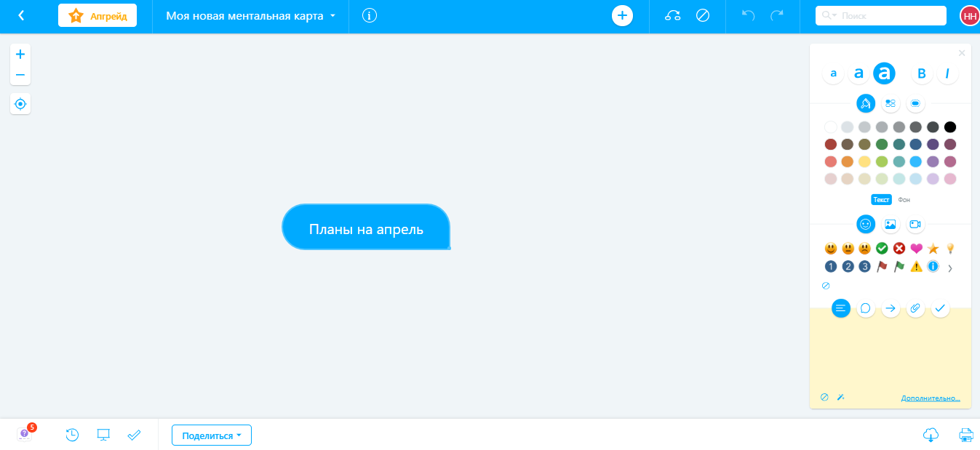Click the add new topic plus button

(x=622, y=15)
